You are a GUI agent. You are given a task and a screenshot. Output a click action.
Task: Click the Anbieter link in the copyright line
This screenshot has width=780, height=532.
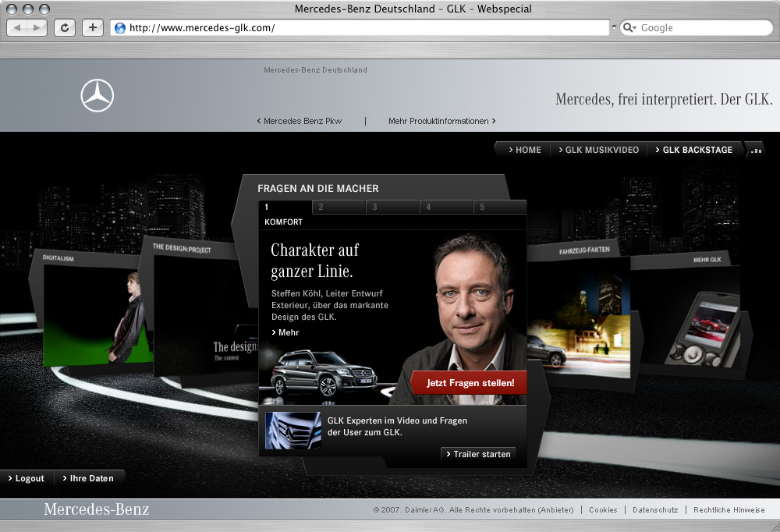555,510
